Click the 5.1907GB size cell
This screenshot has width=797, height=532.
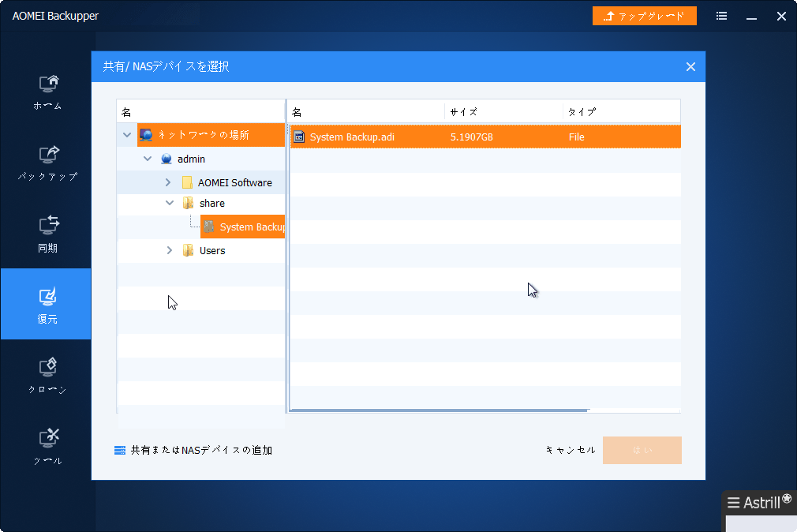[471, 137]
